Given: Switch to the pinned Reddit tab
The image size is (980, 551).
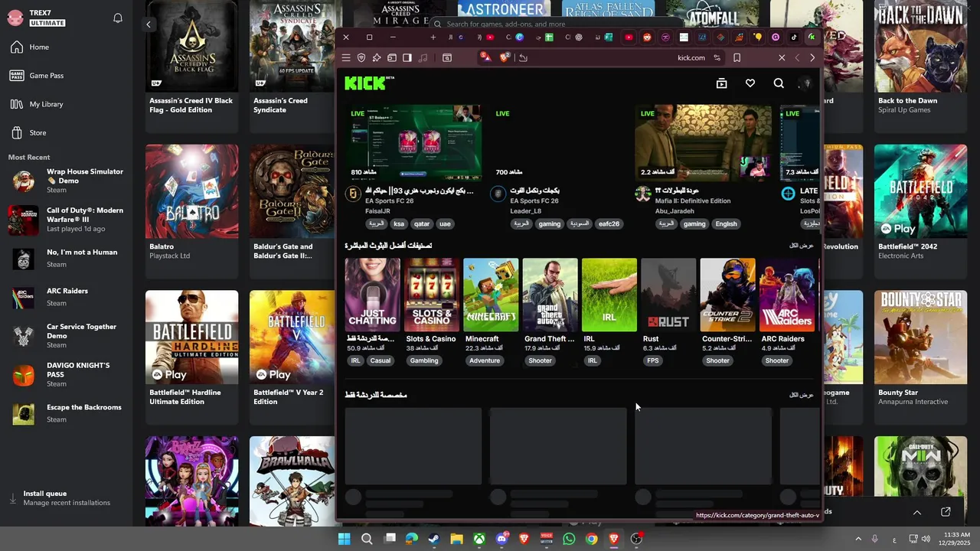Looking at the screenshot, I should [647, 37].
